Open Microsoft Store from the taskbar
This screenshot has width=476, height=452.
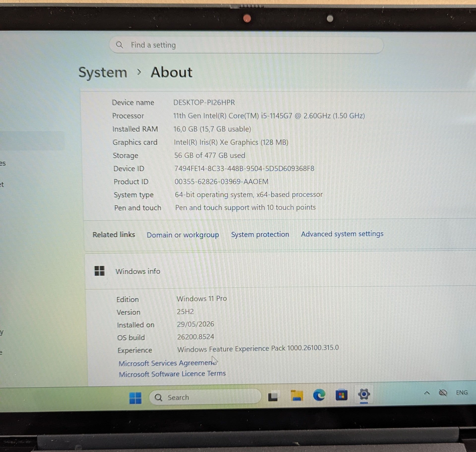(341, 395)
